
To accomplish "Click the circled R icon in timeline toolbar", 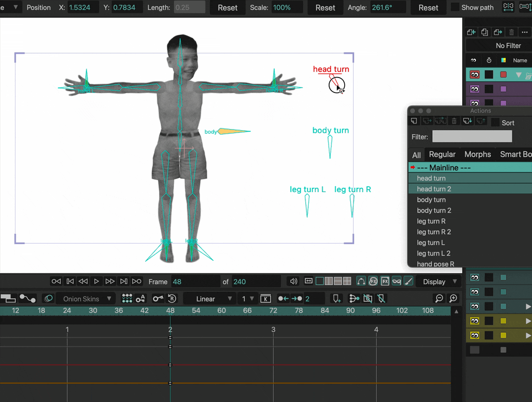I will [x=172, y=298].
